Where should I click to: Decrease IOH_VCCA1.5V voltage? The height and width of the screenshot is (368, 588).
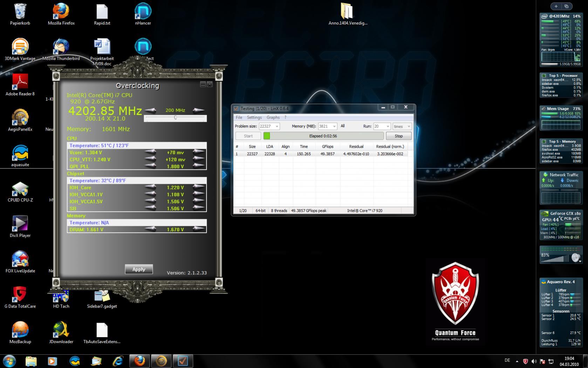pyautogui.click(x=151, y=201)
